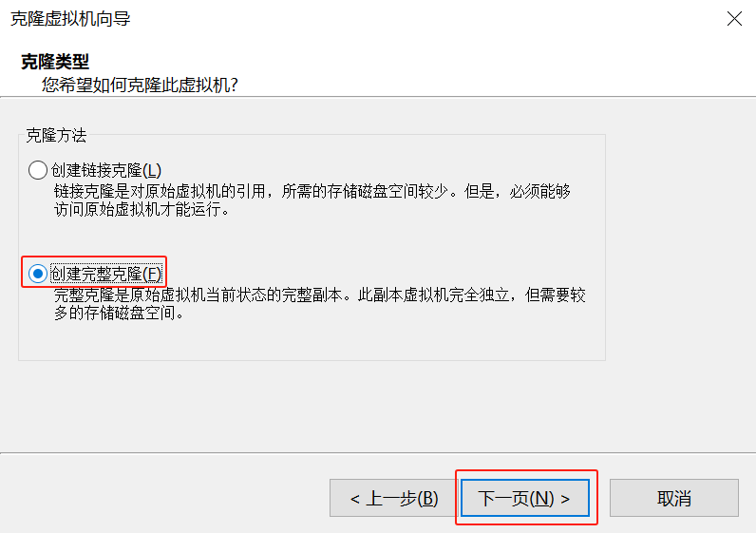The image size is (756, 533).
Task: Close the 克隆虚拟机向导 dialog window
Action: point(734,19)
